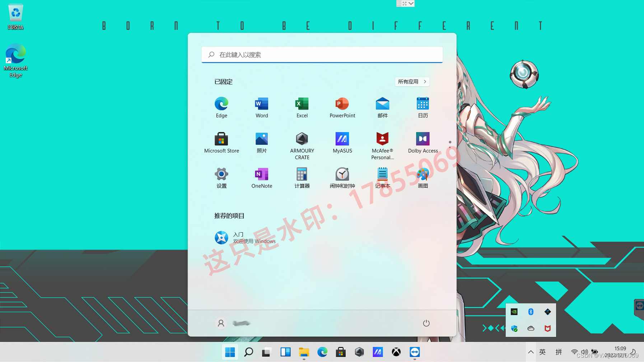Click the power button in the Start menu
Screen dimensions: 644x362
(426, 323)
